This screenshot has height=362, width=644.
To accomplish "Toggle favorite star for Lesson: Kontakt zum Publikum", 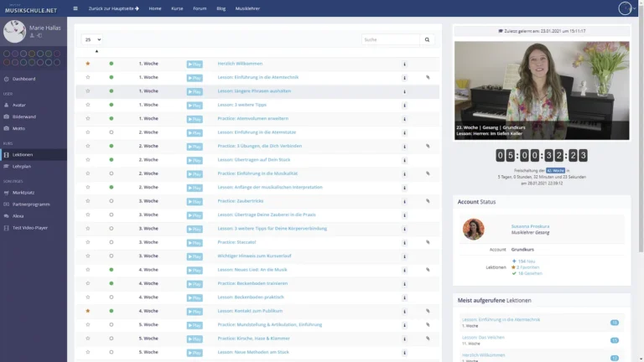I will tap(88, 311).
